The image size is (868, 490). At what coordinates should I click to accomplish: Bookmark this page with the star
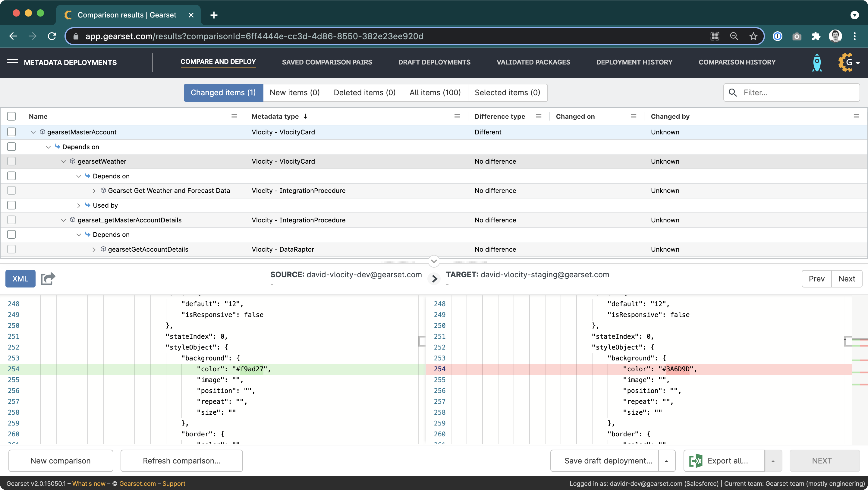click(753, 36)
